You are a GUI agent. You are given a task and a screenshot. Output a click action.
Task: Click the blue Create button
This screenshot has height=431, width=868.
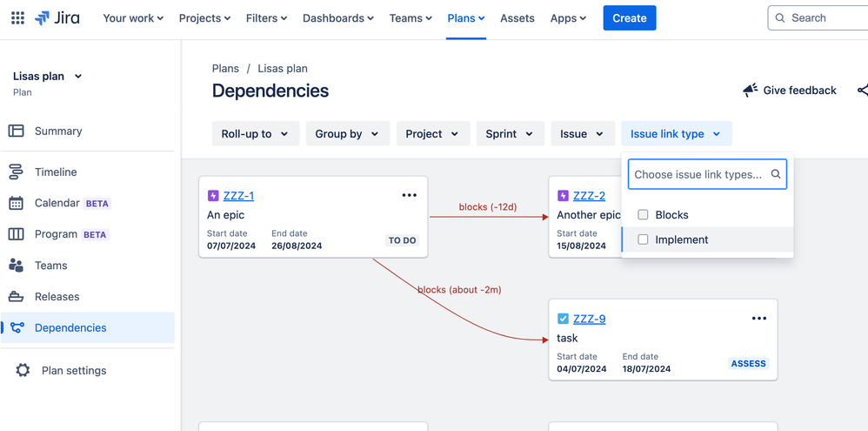629,18
